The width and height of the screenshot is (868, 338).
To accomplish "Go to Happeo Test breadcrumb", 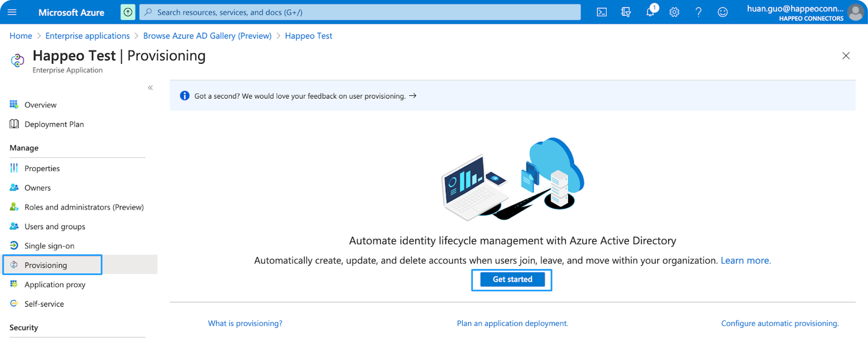I will point(308,36).
